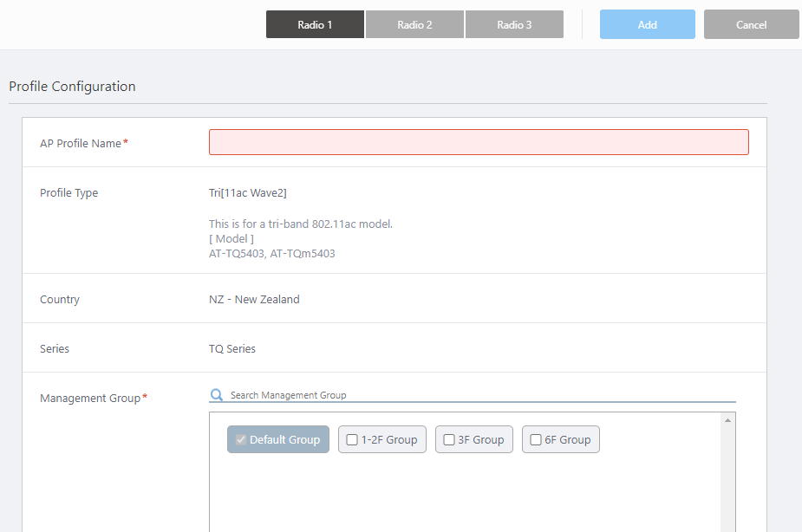Screen dimensions: 802x532
Task: Check the 3F Group option
Action: [x=449, y=440]
